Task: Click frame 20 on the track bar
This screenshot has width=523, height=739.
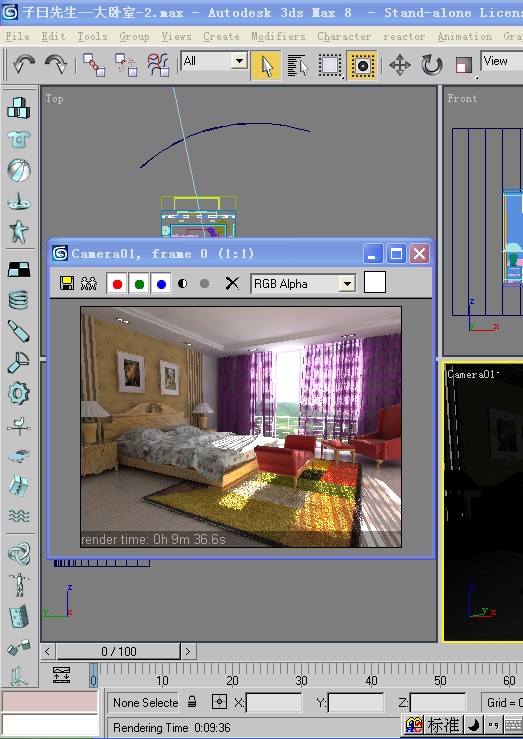Action: [x=232, y=680]
